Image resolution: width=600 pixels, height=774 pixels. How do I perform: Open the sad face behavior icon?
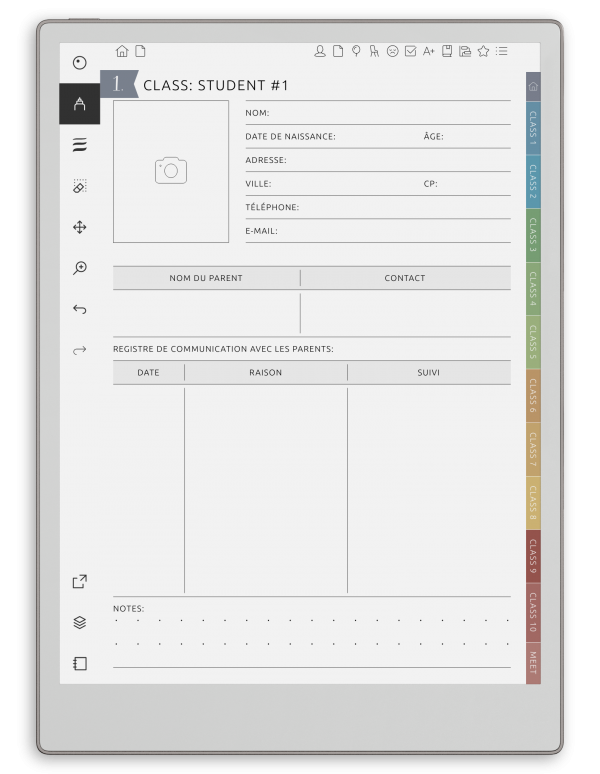click(x=392, y=51)
